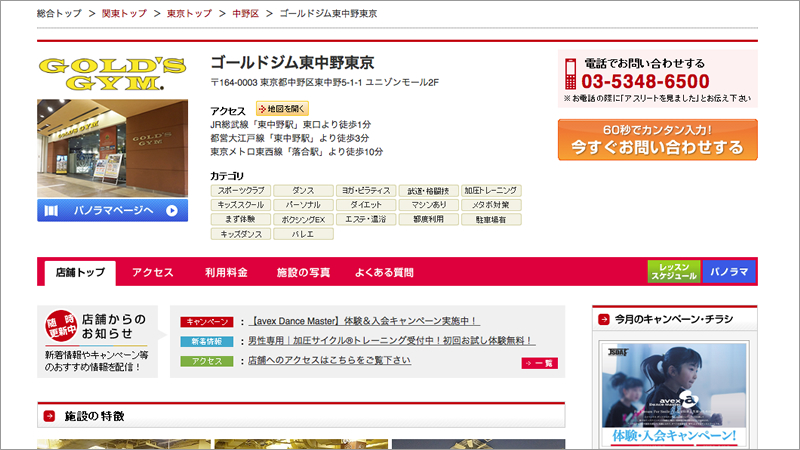Go to 中野区 breadcrumb
The image size is (800, 450).
[x=245, y=14]
